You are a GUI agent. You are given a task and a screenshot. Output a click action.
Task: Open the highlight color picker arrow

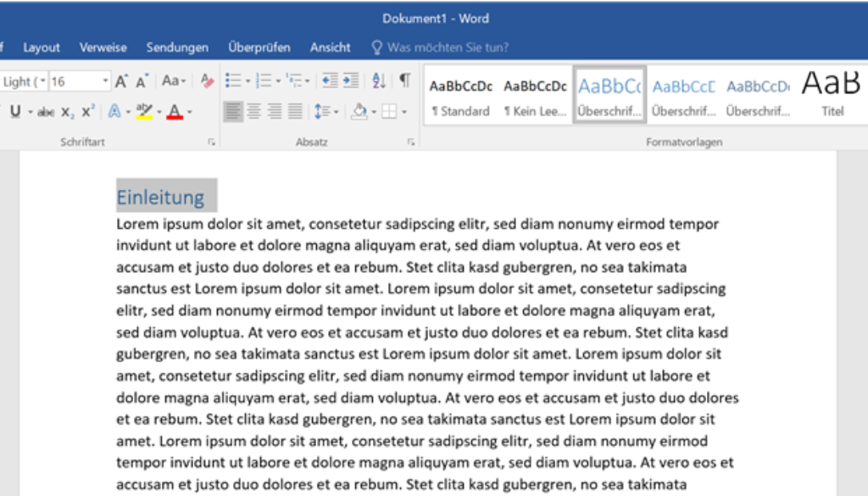tap(159, 113)
